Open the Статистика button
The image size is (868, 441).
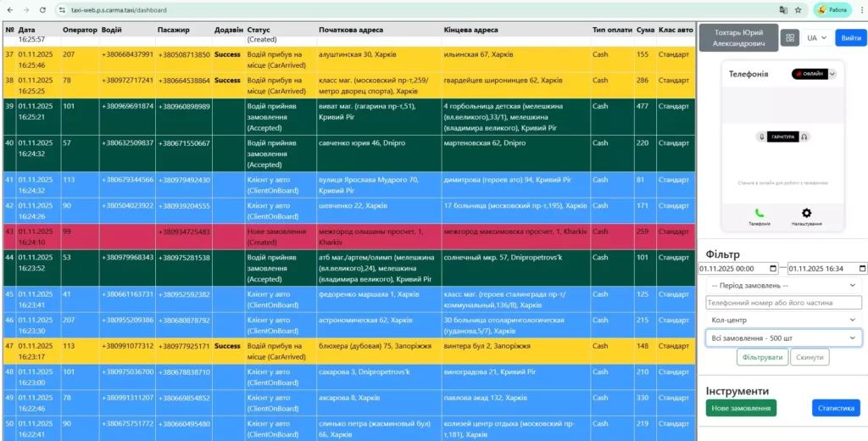[835, 408]
